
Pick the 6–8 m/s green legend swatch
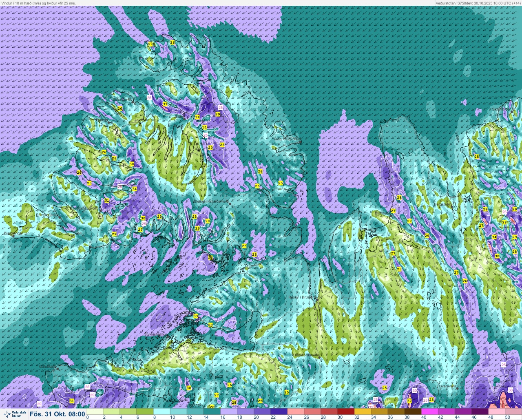click(x=144, y=411)
